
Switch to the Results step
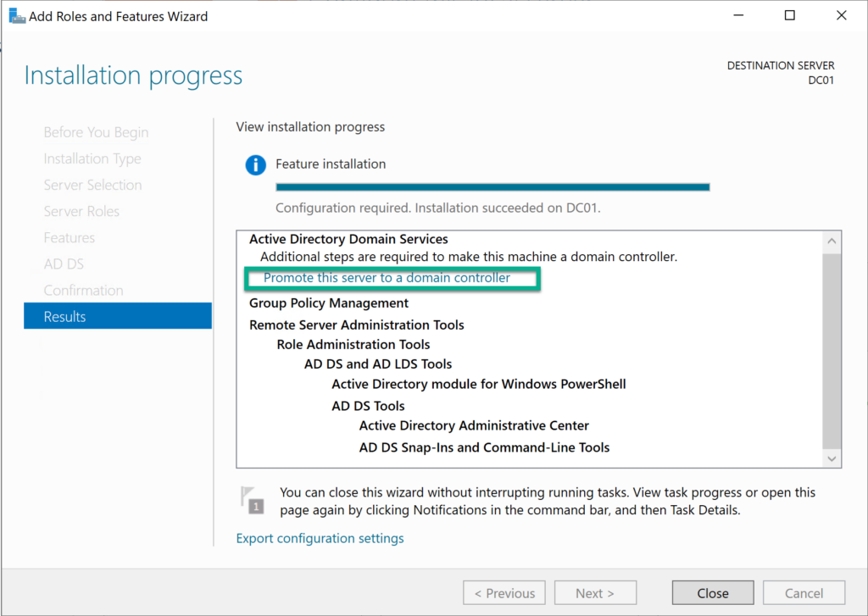tap(117, 315)
